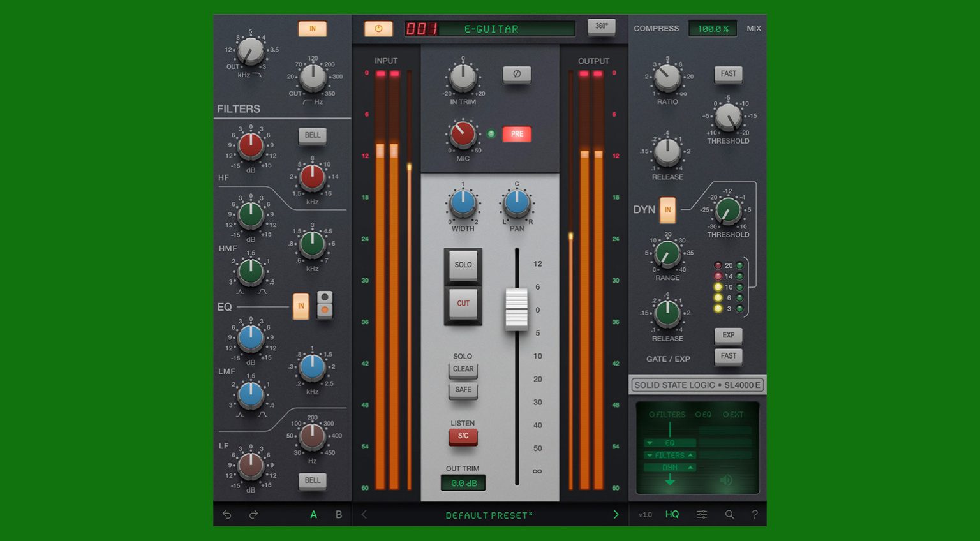This screenshot has height=541, width=980.
Task: Advance to next preset with right chevron
Action: (616, 514)
